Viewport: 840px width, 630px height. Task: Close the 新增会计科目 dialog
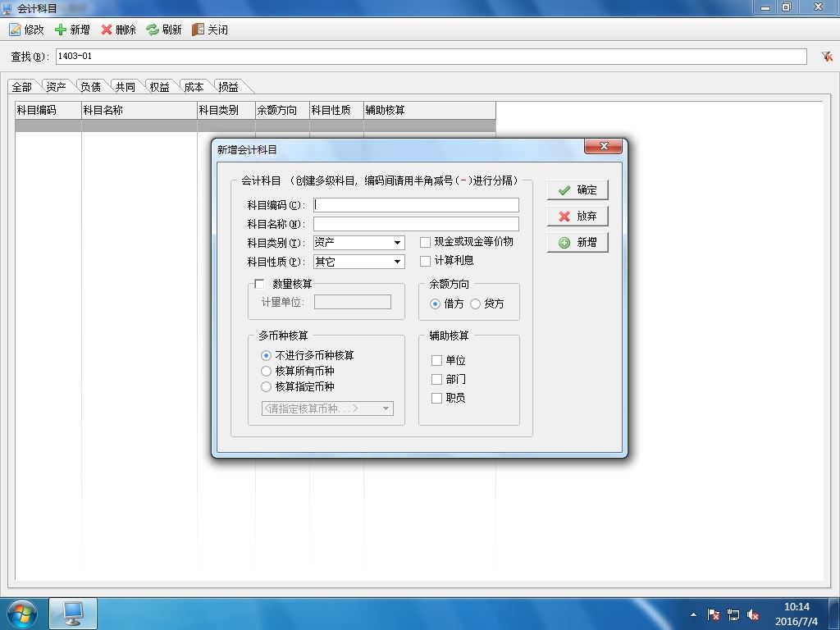coord(603,146)
